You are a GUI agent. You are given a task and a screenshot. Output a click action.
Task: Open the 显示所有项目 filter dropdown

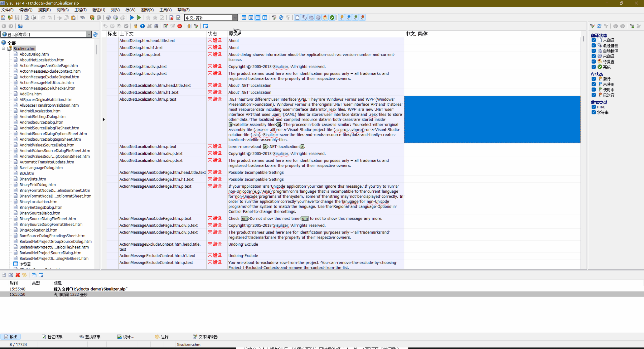coord(88,34)
